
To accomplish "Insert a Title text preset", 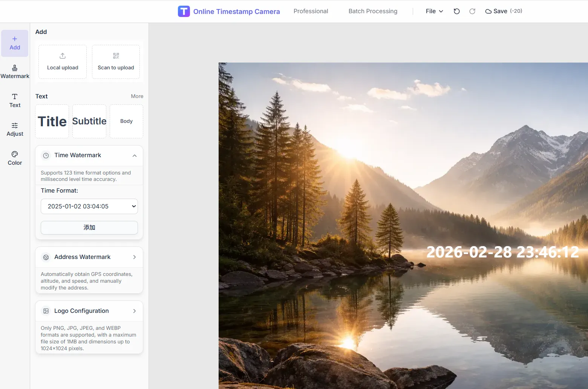I will point(52,121).
